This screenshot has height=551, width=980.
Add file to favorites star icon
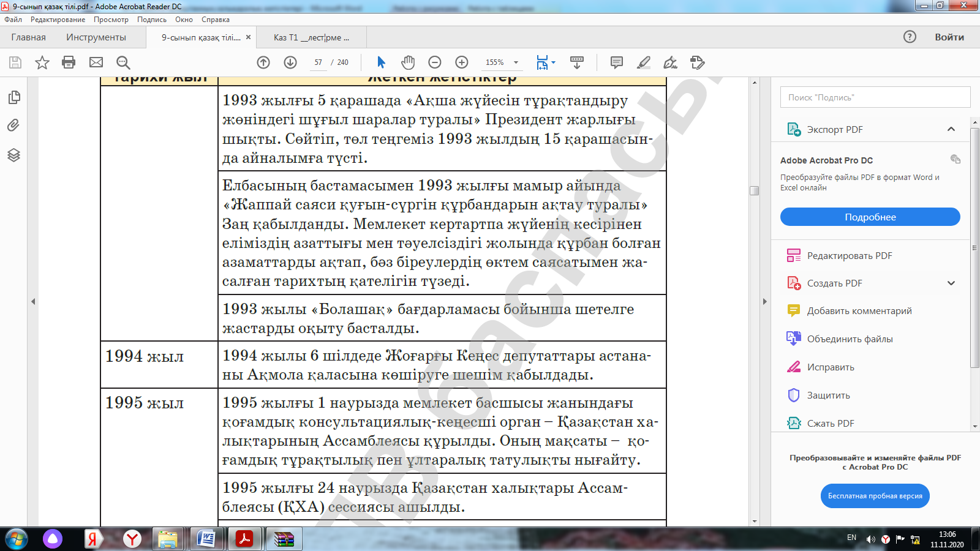tap(42, 62)
